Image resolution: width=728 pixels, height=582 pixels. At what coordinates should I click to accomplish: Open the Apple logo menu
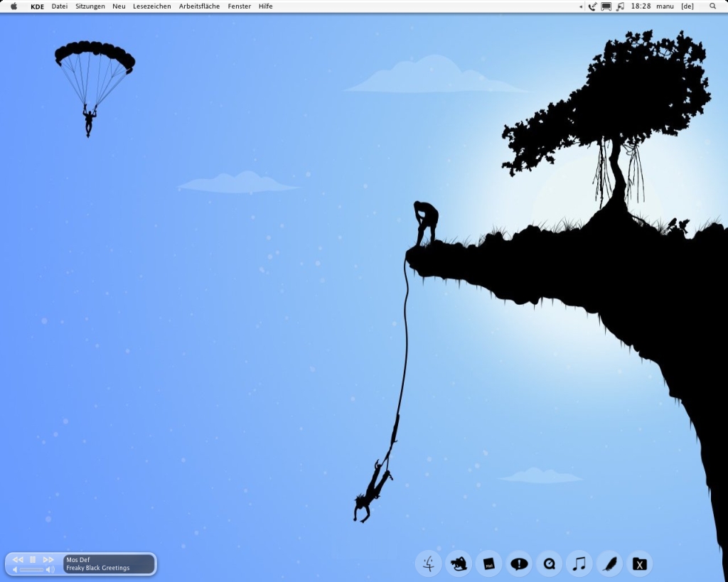tap(14, 6)
